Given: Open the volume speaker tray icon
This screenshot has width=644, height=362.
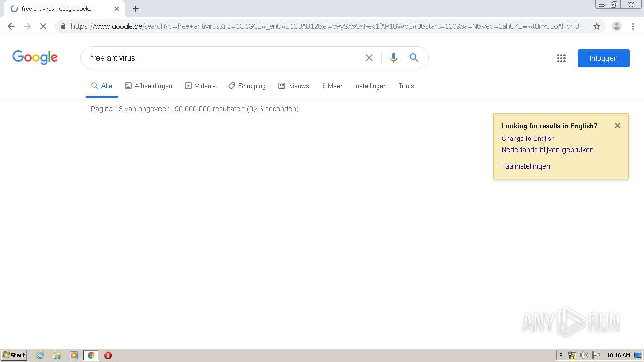Looking at the screenshot, I should (x=584, y=355).
